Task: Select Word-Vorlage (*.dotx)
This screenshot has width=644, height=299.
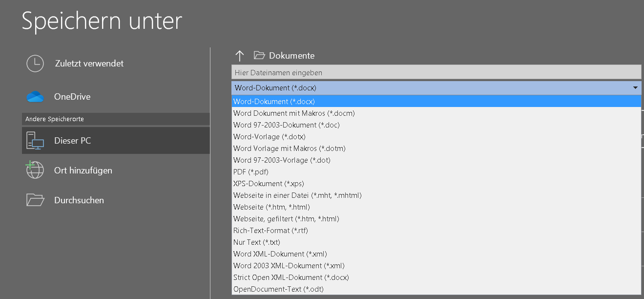Action: pos(436,137)
